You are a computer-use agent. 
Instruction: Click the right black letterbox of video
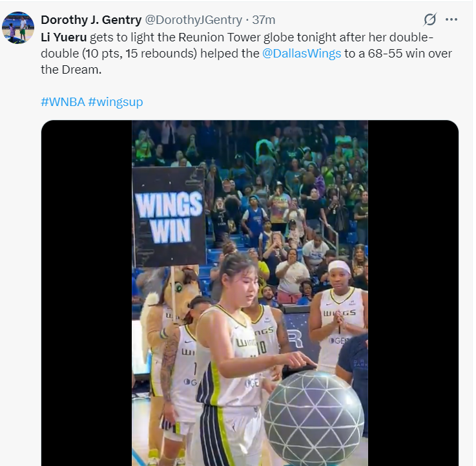point(413,293)
